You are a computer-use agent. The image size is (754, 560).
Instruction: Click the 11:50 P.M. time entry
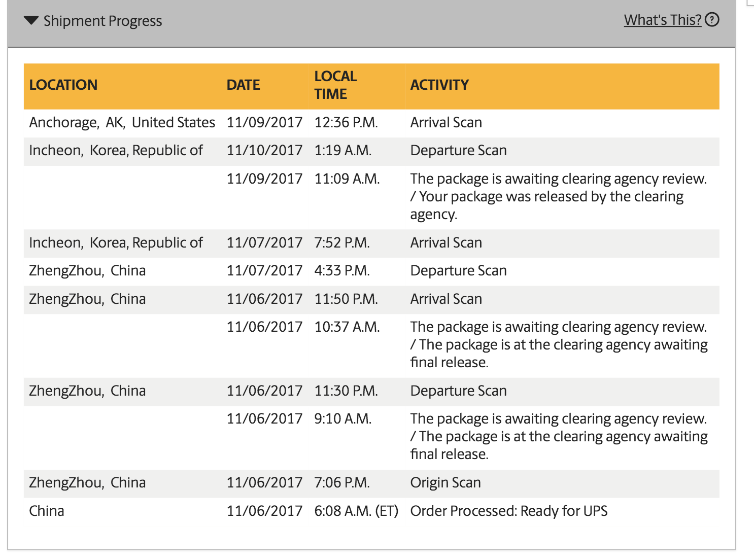[x=346, y=299]
